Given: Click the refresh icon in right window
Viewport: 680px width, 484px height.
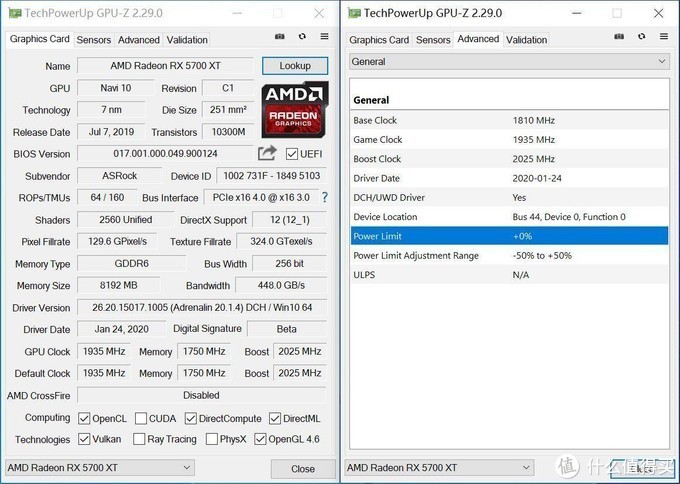Looking at the screenshot, I should coord(642,37).
